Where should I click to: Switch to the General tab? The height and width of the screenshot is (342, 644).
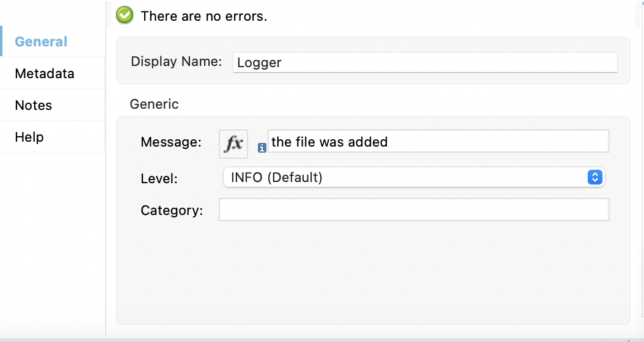point(41,42)
